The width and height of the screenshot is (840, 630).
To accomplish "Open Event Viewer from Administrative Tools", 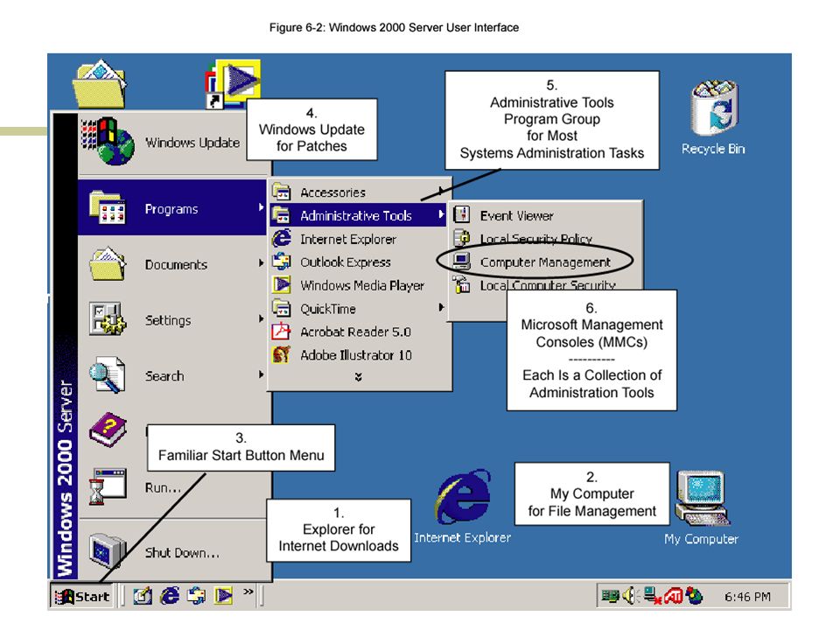I will click(x=545, y=215).
